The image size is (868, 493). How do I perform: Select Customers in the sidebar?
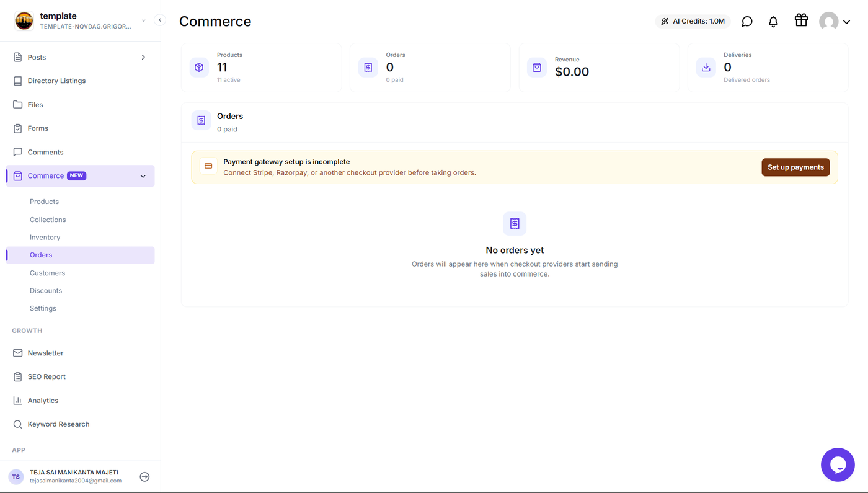coord(47,273)
